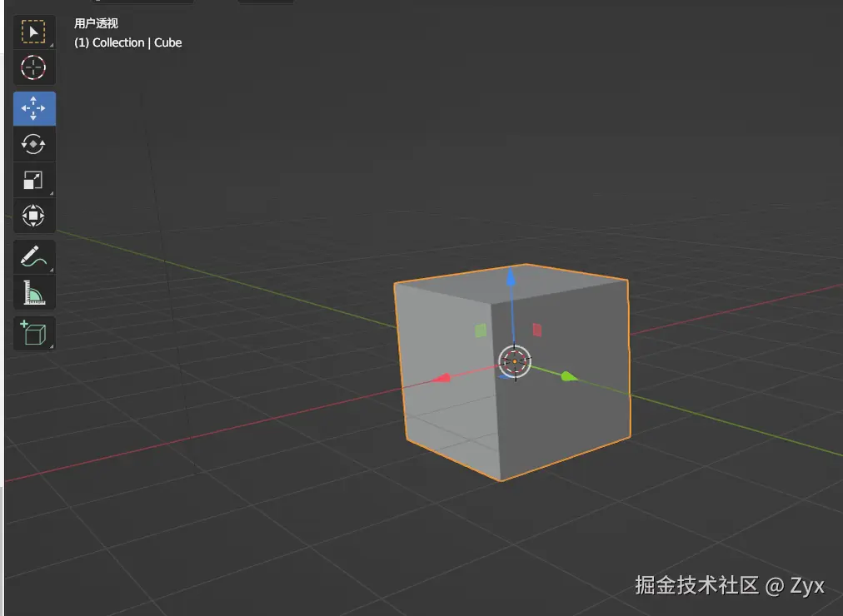Select the Annotate pencil tool
This screenshot has height=616, width=843.
point(34,256)
